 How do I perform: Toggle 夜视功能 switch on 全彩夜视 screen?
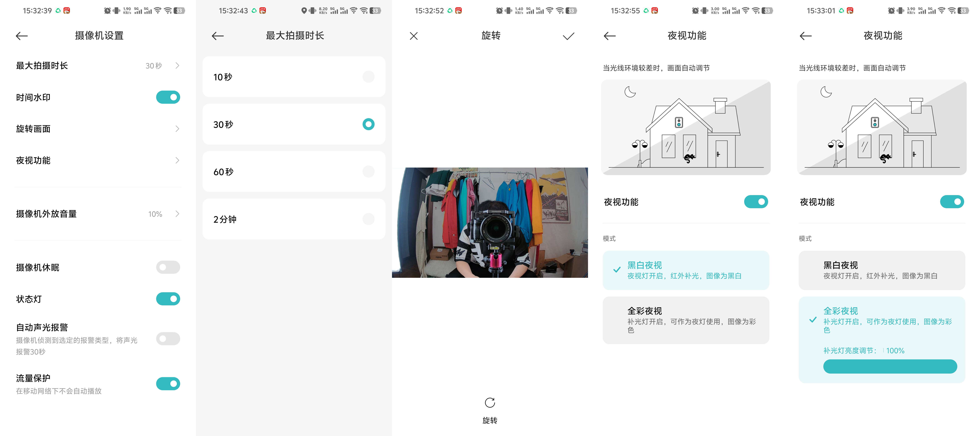(x=952, y=201)
